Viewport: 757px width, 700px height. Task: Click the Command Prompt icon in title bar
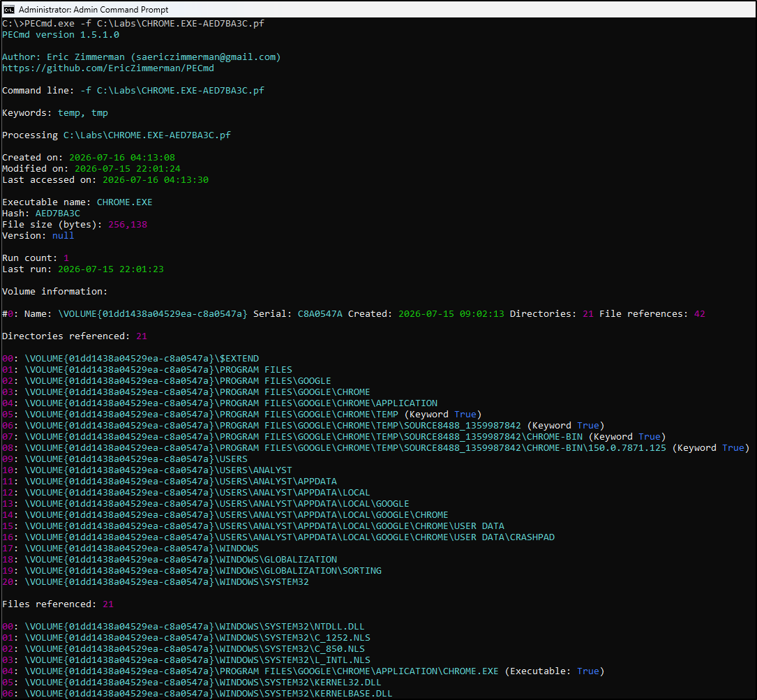coord(8,9)
